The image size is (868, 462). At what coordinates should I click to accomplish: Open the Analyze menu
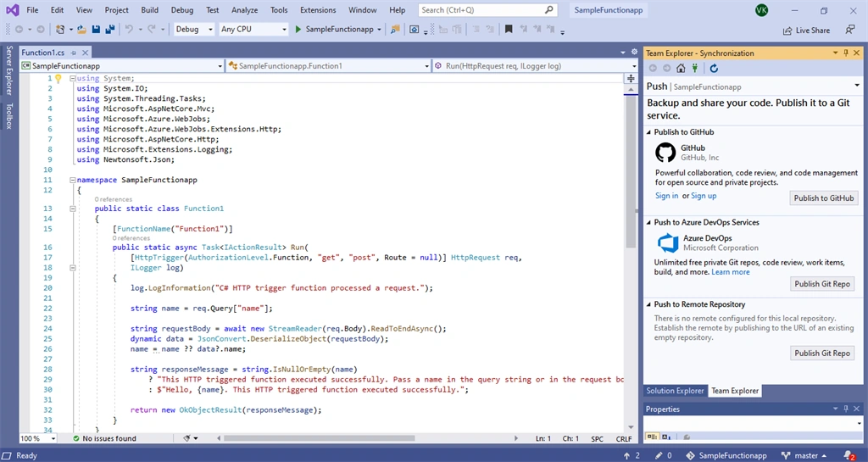(x=245, y=10)
